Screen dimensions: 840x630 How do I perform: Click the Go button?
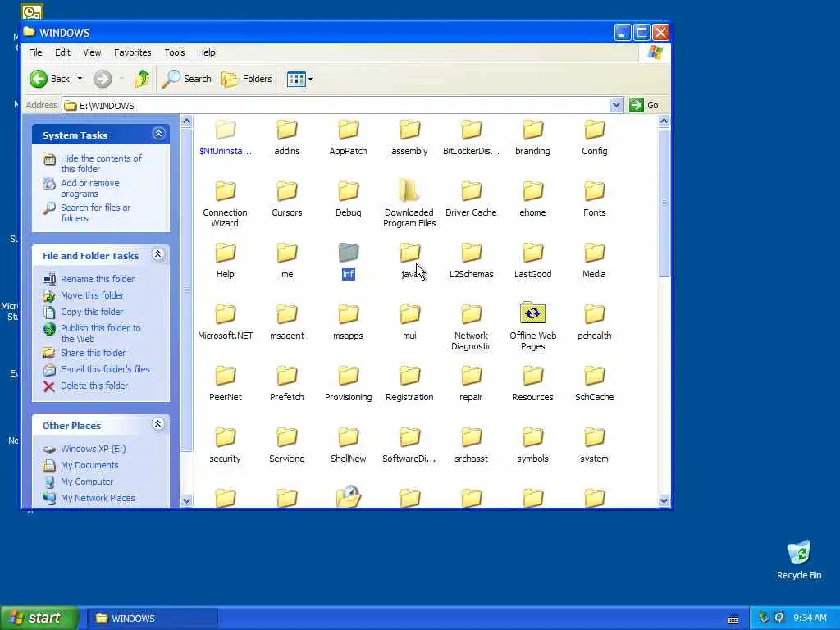pos(645,105)
